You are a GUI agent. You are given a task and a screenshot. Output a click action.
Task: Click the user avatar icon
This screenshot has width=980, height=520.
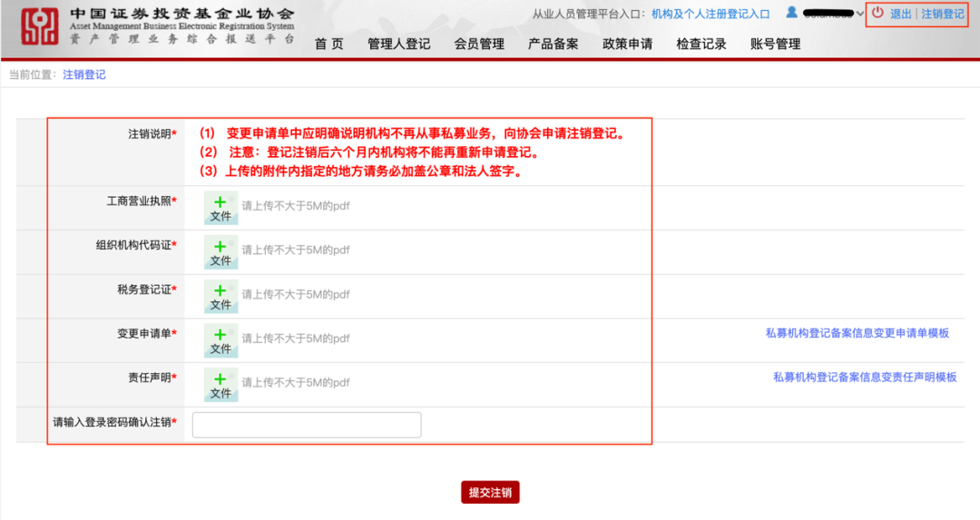coord(792,13)
